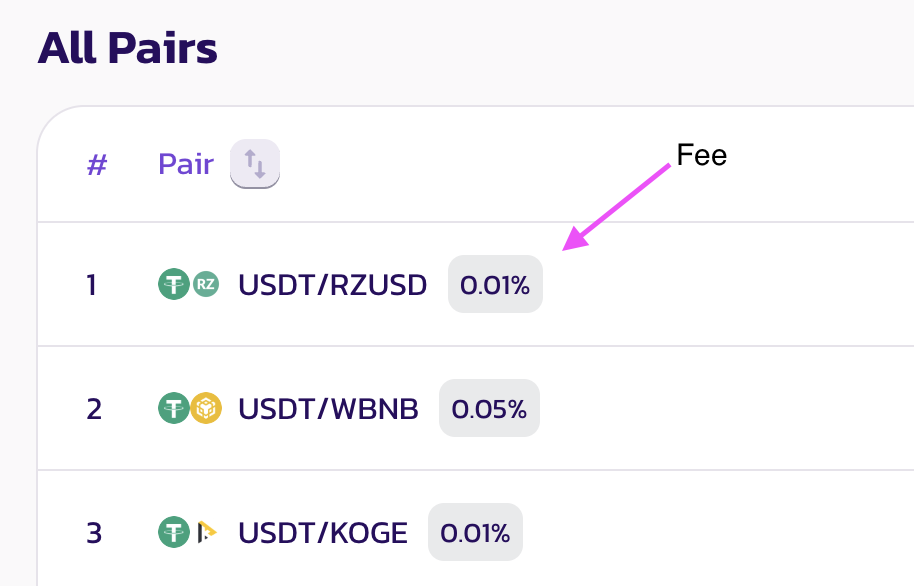The width and height of the screenshot is (914, 586).
Task: Click the USDT token icon in row 3
Action: 174,532
